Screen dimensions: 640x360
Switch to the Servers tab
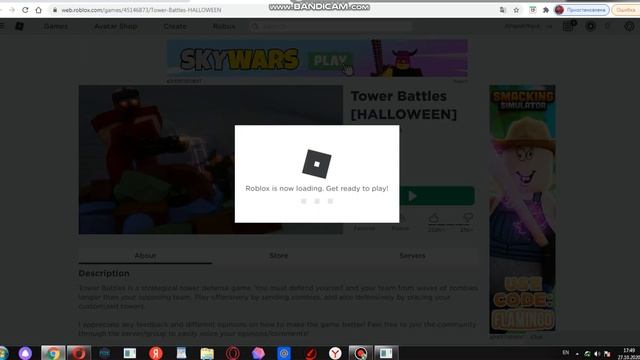click(412, 256)
